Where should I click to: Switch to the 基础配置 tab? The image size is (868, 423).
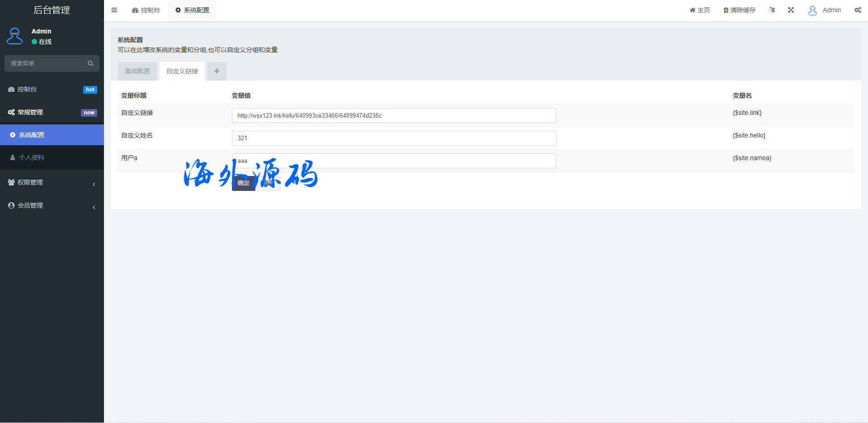[x=137, y=71]
